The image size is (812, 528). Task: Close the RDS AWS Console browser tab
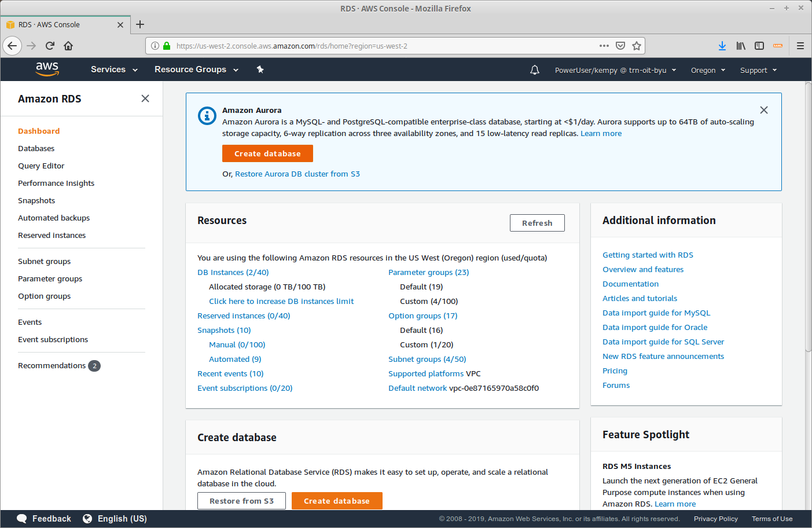click(x=120, y=25)
